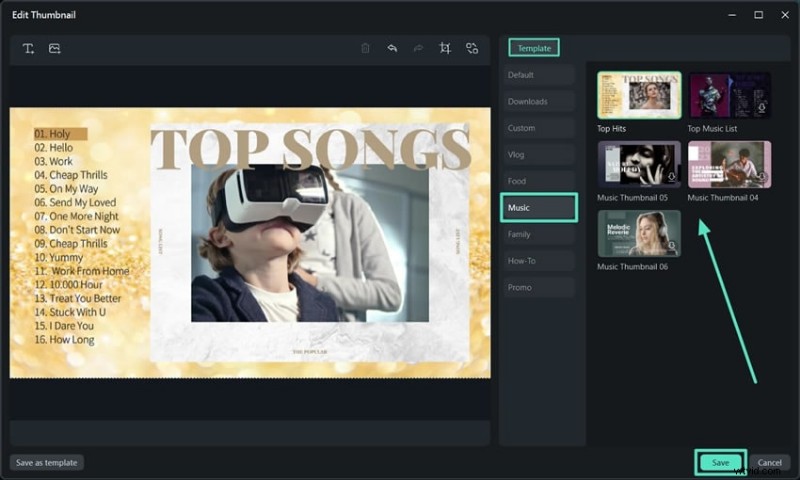Viewport: 800px width, 480px height.
Task: Select the Add Text tool
Action: click(28, 48)
